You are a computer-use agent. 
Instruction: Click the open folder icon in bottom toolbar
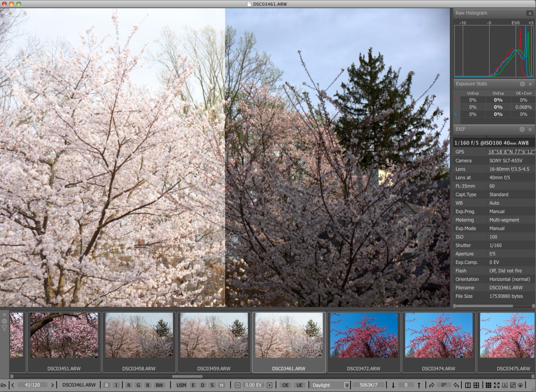[3, 385]
